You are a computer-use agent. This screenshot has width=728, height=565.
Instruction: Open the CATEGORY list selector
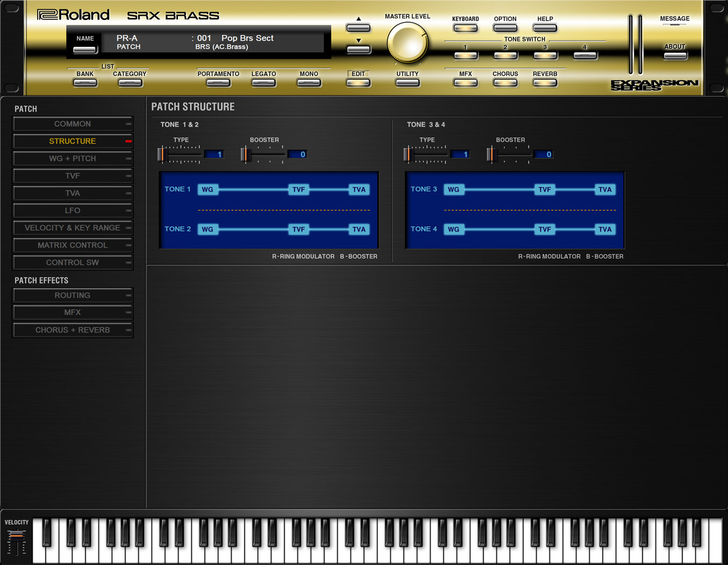pyautogui.click(x=130, y=82)
